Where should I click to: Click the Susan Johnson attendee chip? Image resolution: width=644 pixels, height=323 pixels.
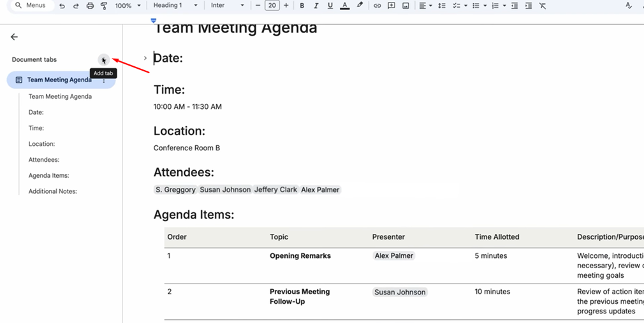pos(224,190)
